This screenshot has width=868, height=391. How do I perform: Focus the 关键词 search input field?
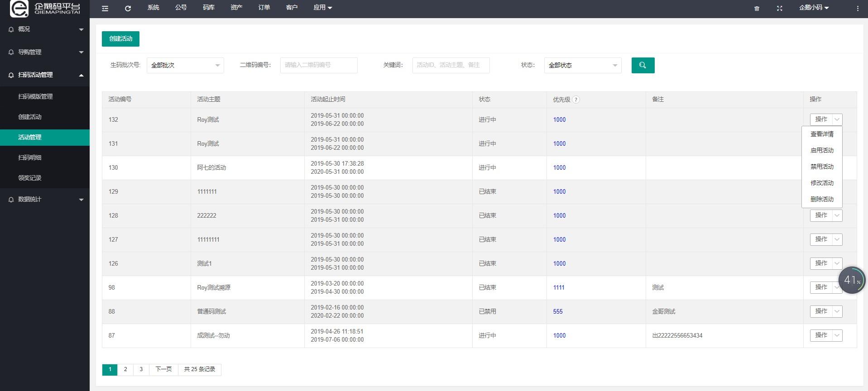point(451,65)
